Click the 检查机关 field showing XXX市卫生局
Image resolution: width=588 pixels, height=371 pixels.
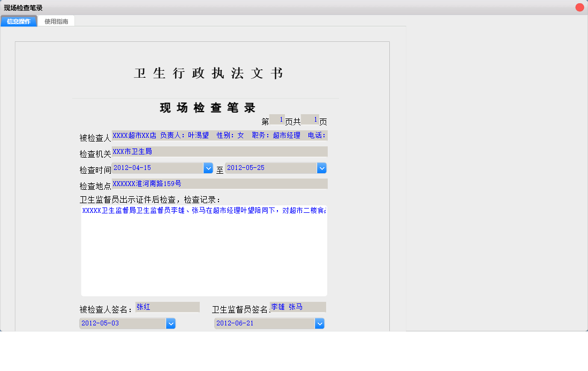[x=220, y=151]
